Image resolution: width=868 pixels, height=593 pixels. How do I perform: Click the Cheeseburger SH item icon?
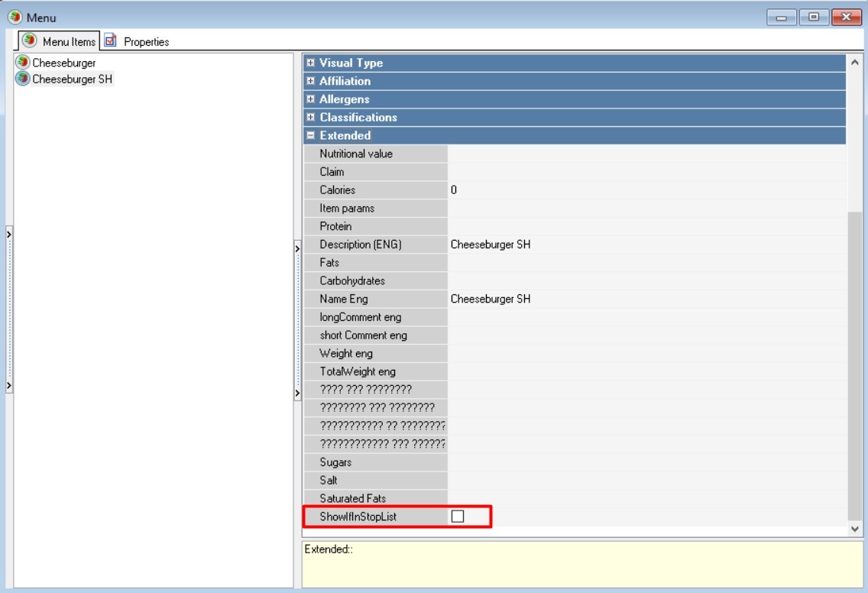pyautogui.click(x=23, y=79)
